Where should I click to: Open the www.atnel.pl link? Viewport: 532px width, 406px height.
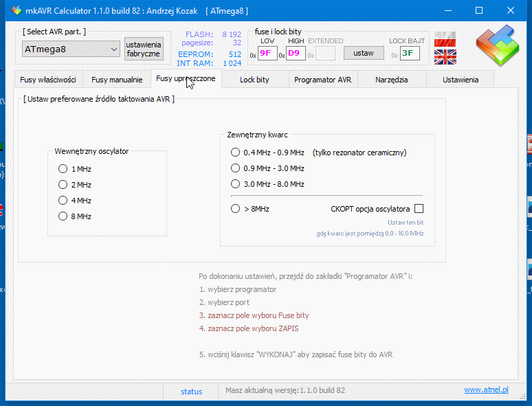tap(486, 390)
